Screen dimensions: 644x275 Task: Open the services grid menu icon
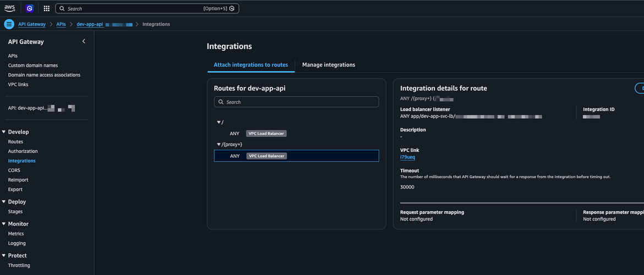[x=46, y=8]
